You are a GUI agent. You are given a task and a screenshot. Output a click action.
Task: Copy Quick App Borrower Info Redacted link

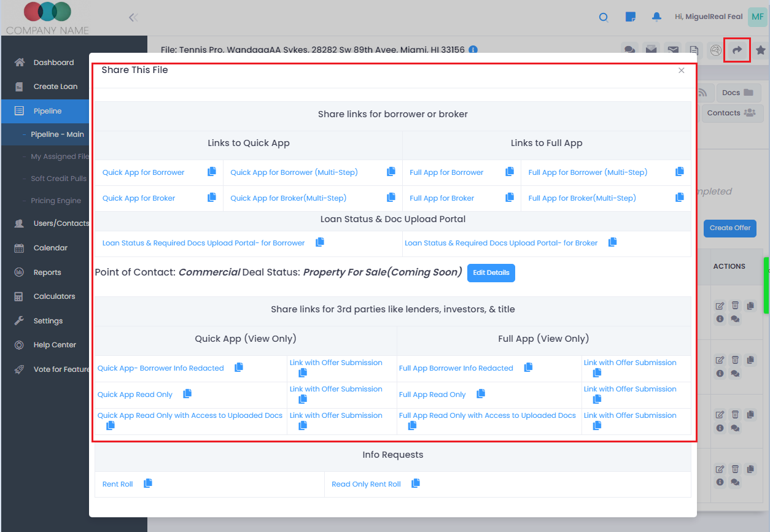click(x=239, y=367)
